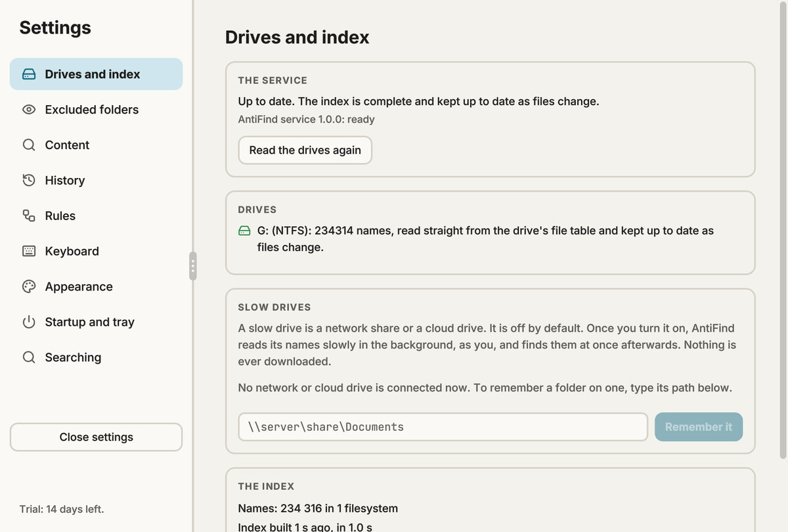Open the Drives and index section
Screen dimensions: 788x532
click(96, 74)
